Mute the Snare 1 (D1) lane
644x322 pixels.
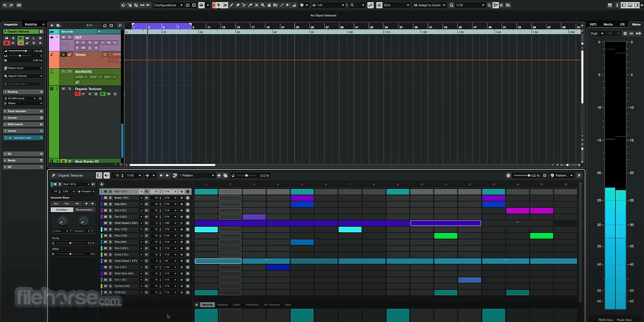point(105,198)
